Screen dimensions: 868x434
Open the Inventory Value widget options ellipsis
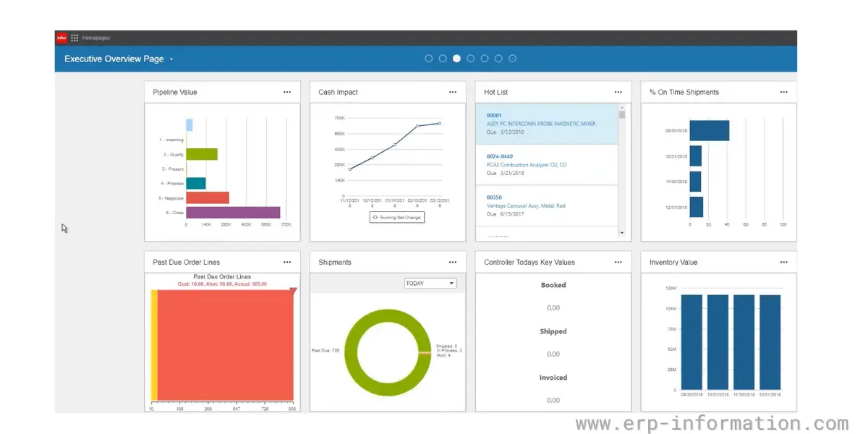783,262
